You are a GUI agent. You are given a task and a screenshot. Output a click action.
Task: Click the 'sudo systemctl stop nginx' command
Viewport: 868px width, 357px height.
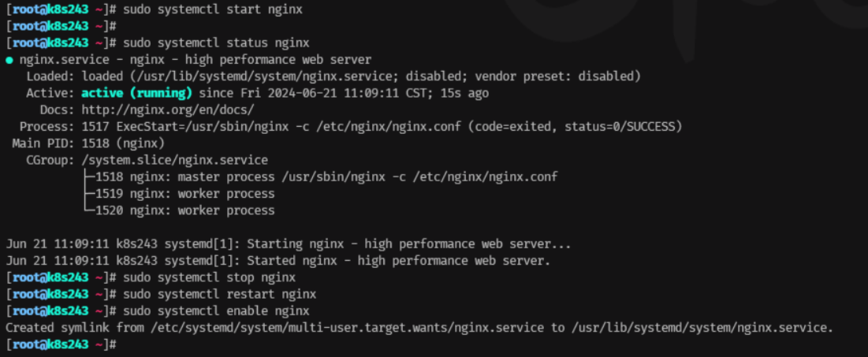pyautogui.click(x=209, y=277)
